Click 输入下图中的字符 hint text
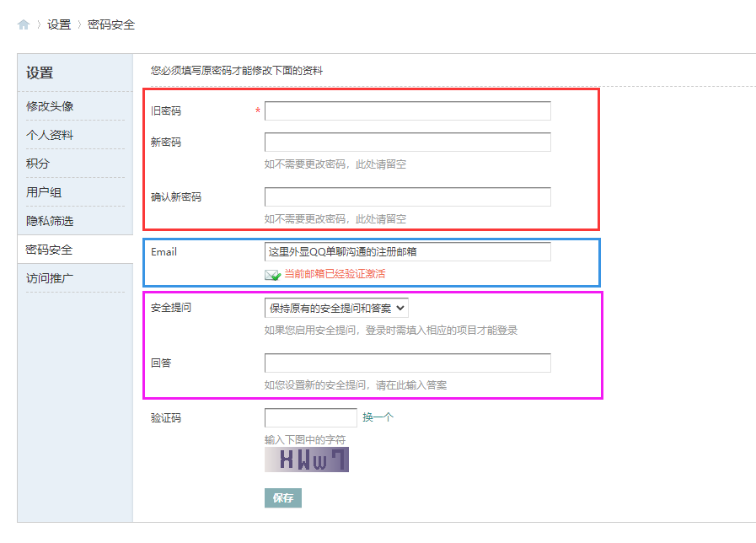This screenshot has height=543, width=756. pos(305,440)
